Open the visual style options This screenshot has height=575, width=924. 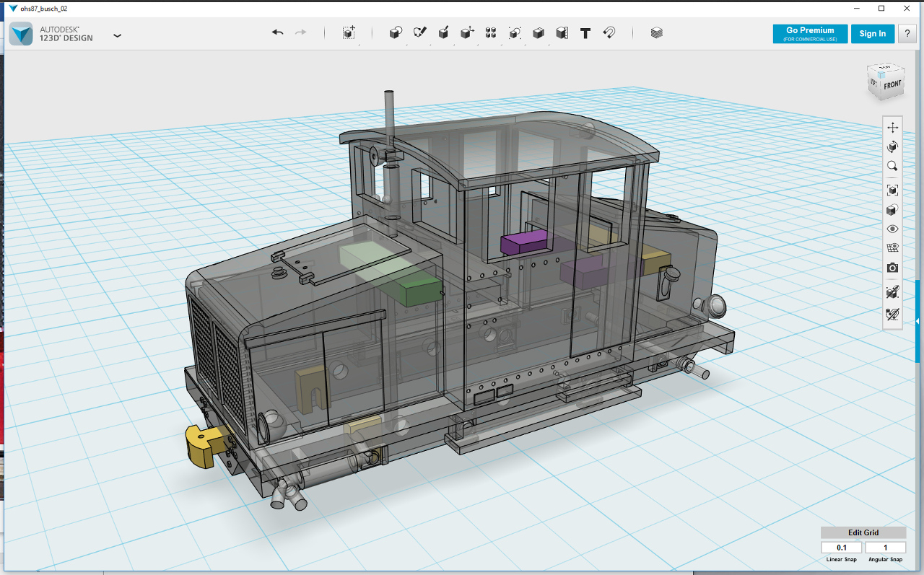[893, 209]
